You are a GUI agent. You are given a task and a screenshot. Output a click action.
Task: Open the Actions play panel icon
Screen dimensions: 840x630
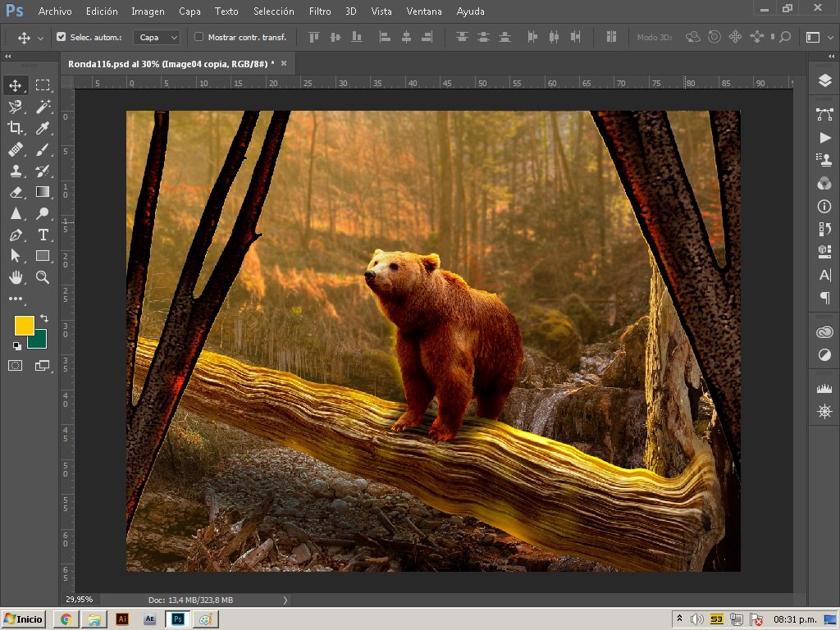pyautogui.click(x=824, y=138)
